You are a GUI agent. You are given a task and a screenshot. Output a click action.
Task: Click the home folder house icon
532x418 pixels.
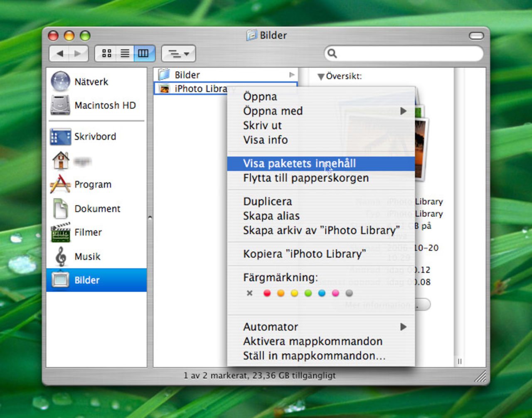pyautogui.click(x=61, y=161)
